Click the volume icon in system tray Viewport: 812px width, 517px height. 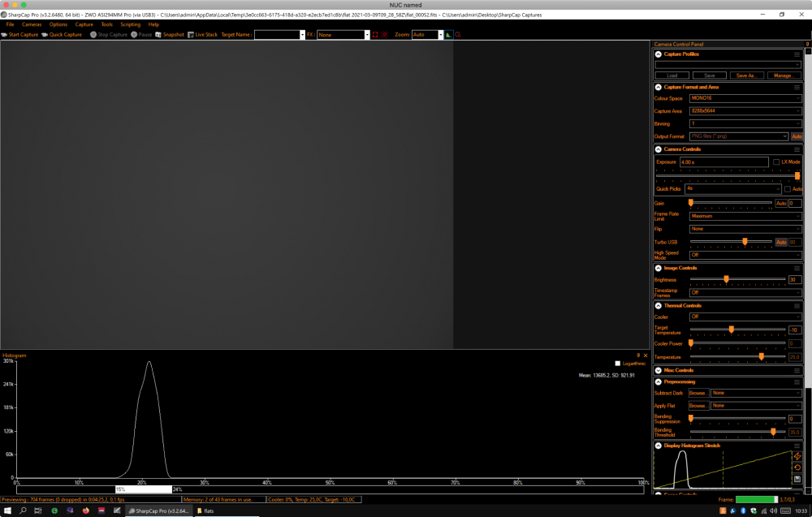(x=773, y=511)
